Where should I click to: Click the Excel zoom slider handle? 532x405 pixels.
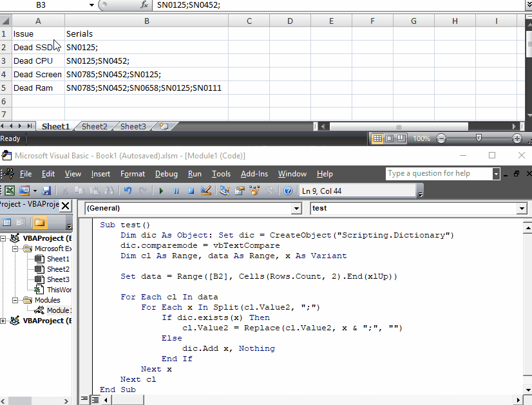[x=479, y=138]
